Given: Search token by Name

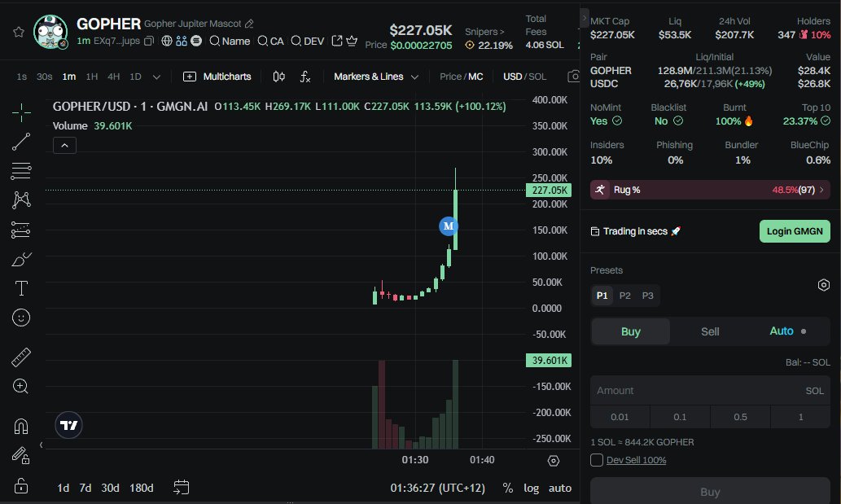Looking at the screenshot, I should (230, 41).
